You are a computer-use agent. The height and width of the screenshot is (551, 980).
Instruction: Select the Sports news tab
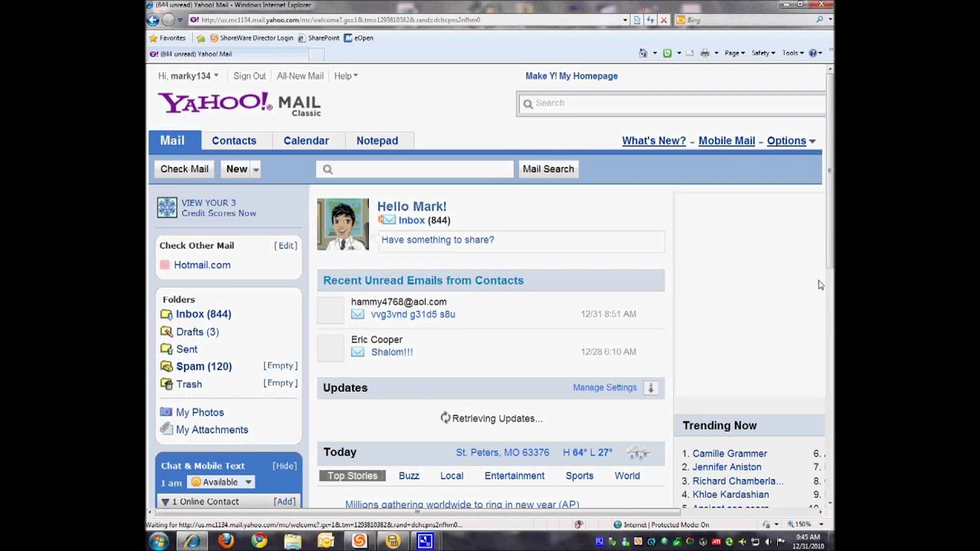click(x=580, y=476)
